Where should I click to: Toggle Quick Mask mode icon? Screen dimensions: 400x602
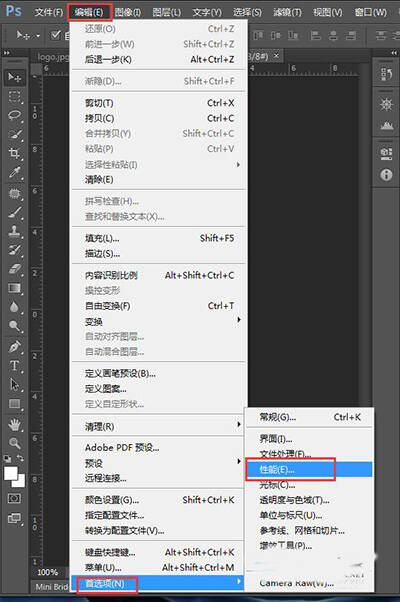(x=14, y=498)
